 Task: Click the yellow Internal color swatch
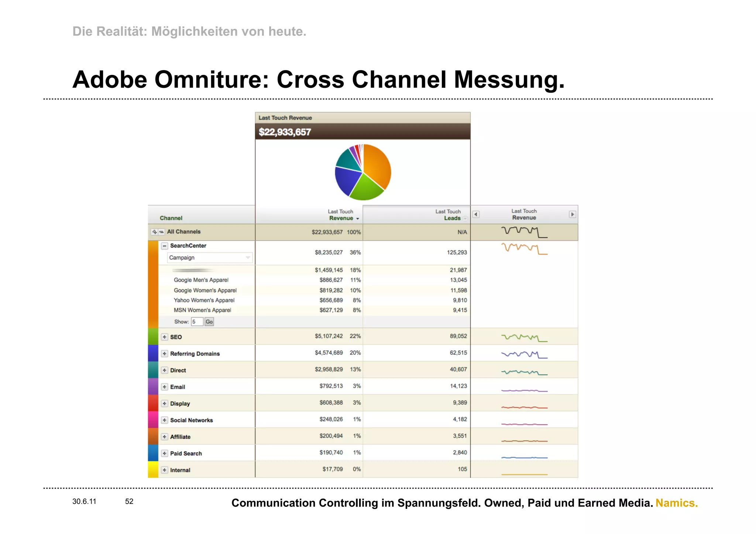tap(153, 469)
